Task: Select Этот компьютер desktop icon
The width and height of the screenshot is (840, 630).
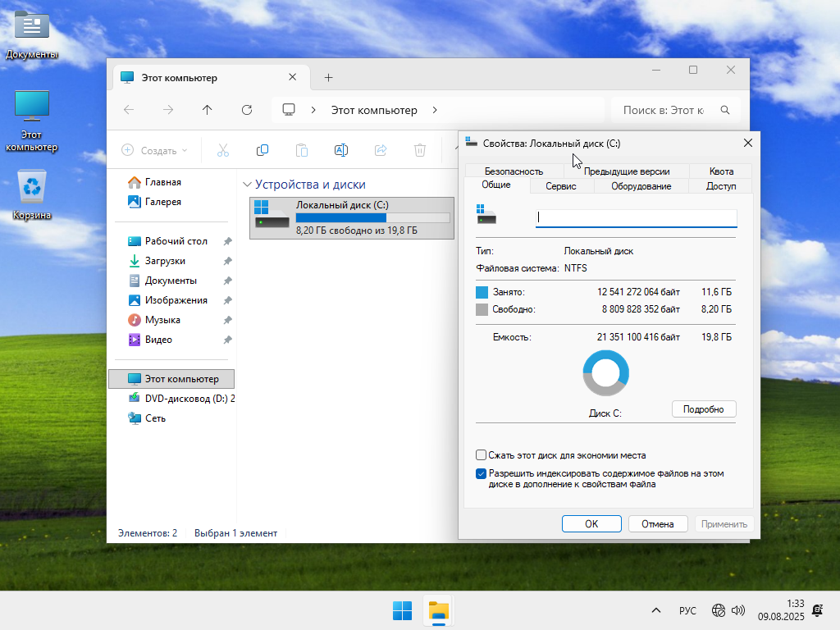Action: tap(32, 121)
